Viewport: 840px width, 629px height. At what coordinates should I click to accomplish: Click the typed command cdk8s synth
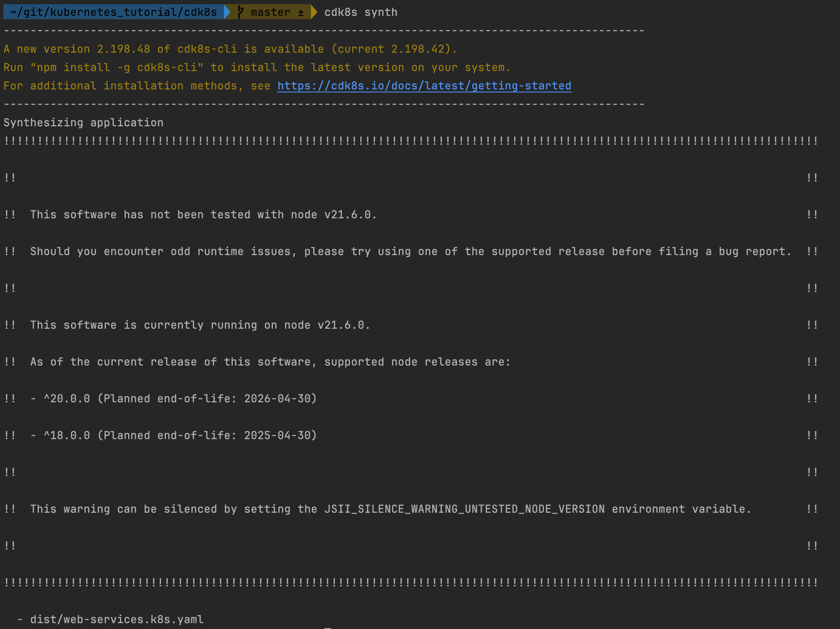361,12
